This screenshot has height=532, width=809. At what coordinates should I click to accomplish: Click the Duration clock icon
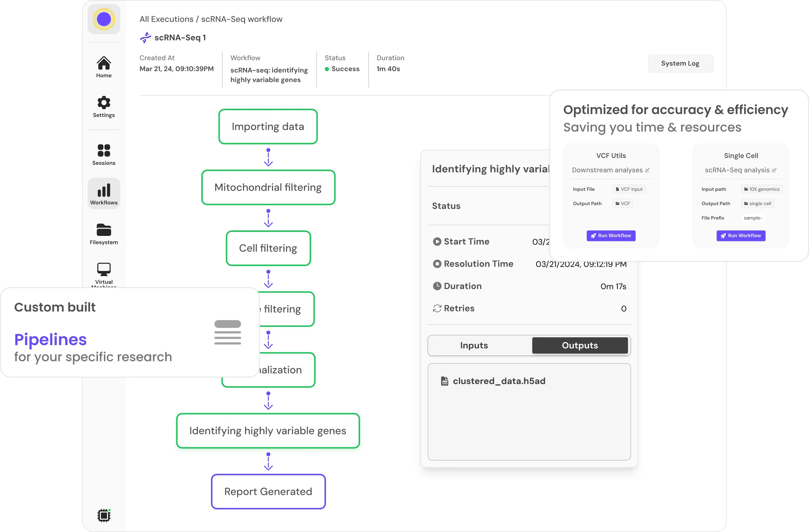click(x=437, y=286)
